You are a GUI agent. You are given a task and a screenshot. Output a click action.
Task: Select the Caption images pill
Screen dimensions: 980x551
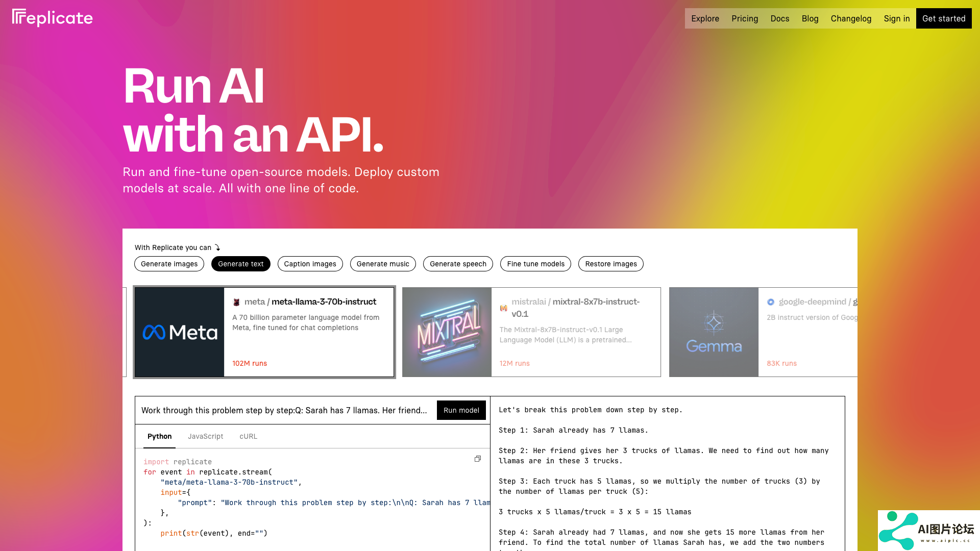pyautogui.click(x=310, y=264)
